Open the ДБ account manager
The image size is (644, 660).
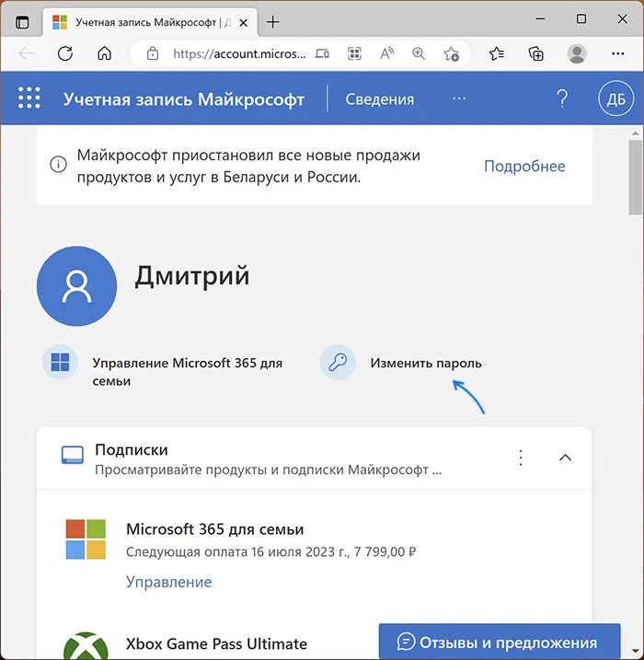pyautogui.click(x=615, y=98)
